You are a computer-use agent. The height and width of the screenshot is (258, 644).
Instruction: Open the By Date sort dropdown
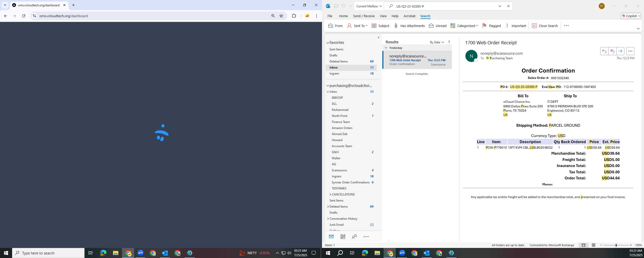coord(437,42)
